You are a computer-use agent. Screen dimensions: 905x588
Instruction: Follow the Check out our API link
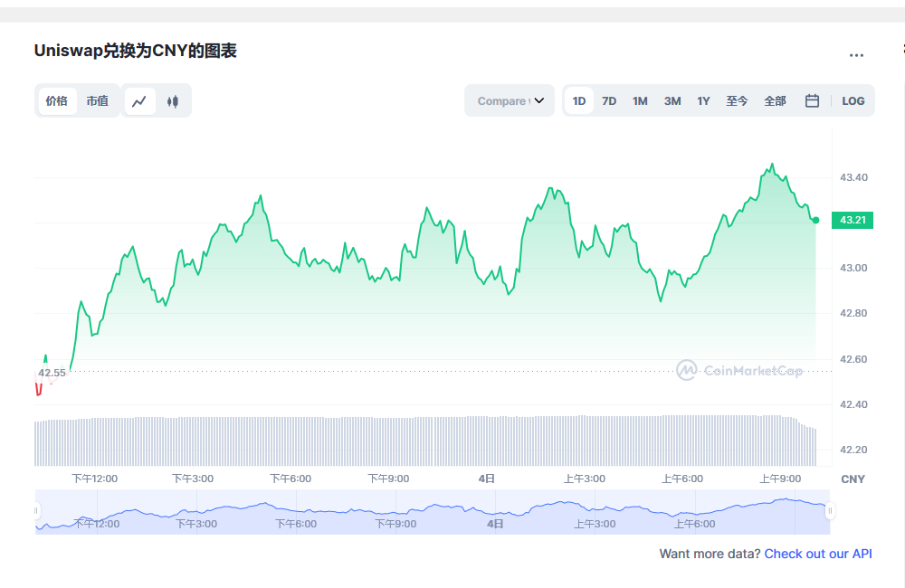818,554
